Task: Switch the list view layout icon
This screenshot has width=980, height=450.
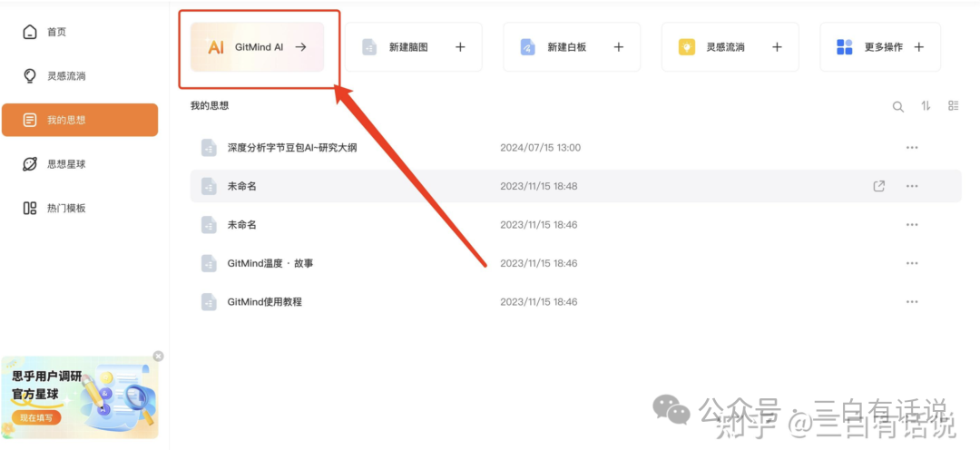Action: [x=953, y=106]
